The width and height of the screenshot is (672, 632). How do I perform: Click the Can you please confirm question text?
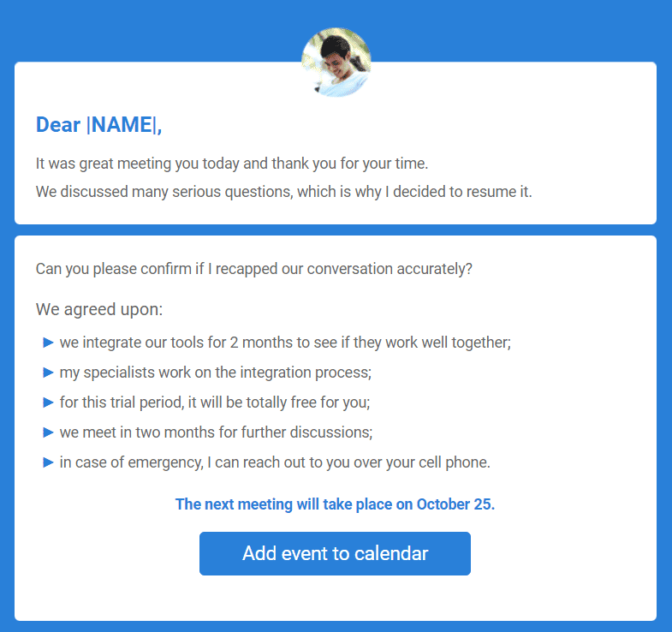click(253, 269)
